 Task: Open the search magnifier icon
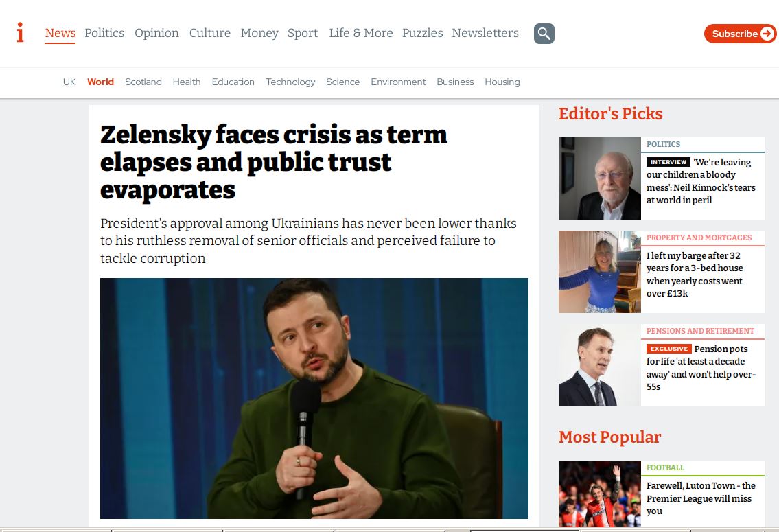pyautogui.click(x=544, y=33)
